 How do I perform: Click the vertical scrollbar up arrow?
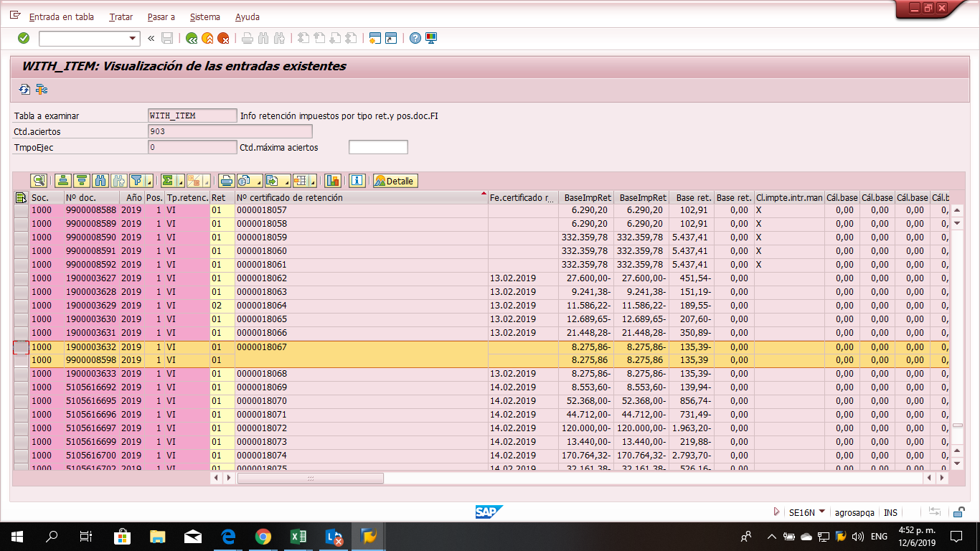click(x=957, y=210)
